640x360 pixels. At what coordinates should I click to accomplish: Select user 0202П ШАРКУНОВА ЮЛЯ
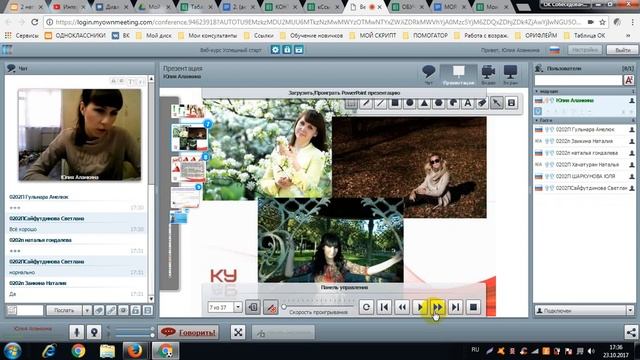pos(584,176)
